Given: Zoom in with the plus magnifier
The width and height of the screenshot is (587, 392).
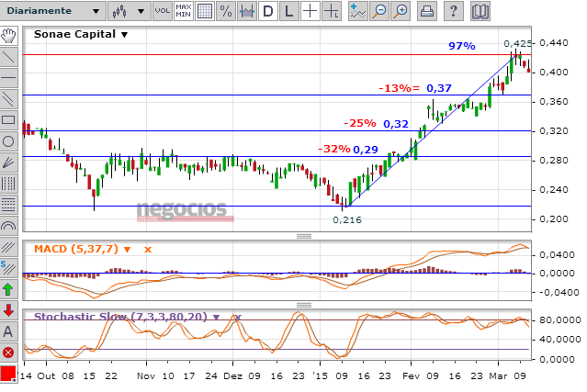Looking at the screenshot, I should [x=401, y=11].
